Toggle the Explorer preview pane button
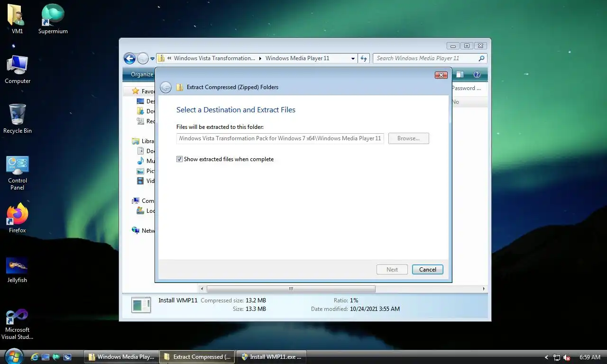Viewport: 607px width, 364px height. pos(460,74)
